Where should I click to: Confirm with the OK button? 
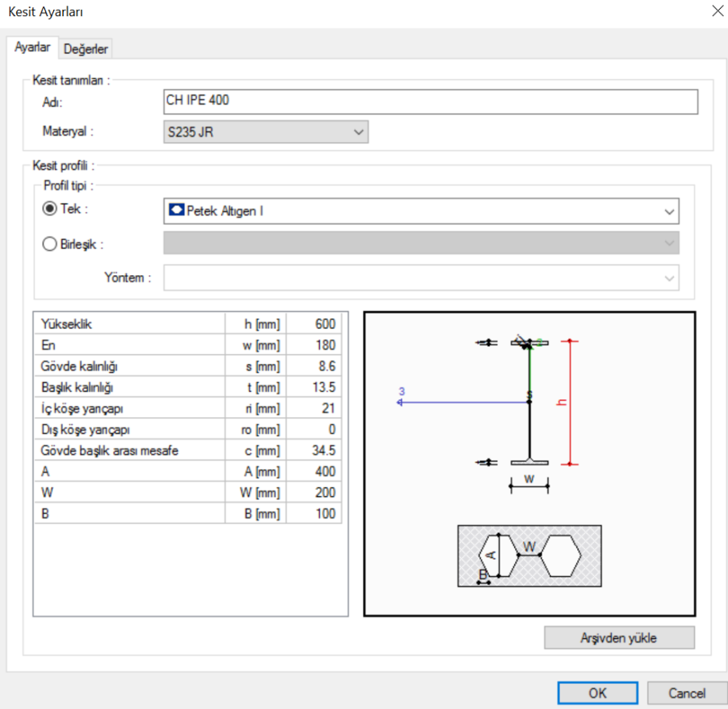tap(597, 693)
